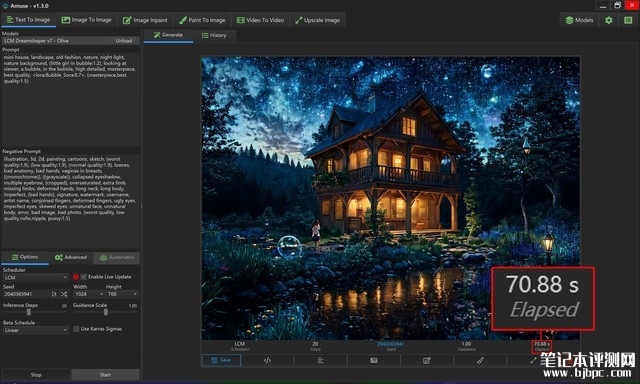Image resolution: width=640 pixels, height=384 pixels.
Task: Click the green panel layout icon
Action: click(x=628, y=20)
